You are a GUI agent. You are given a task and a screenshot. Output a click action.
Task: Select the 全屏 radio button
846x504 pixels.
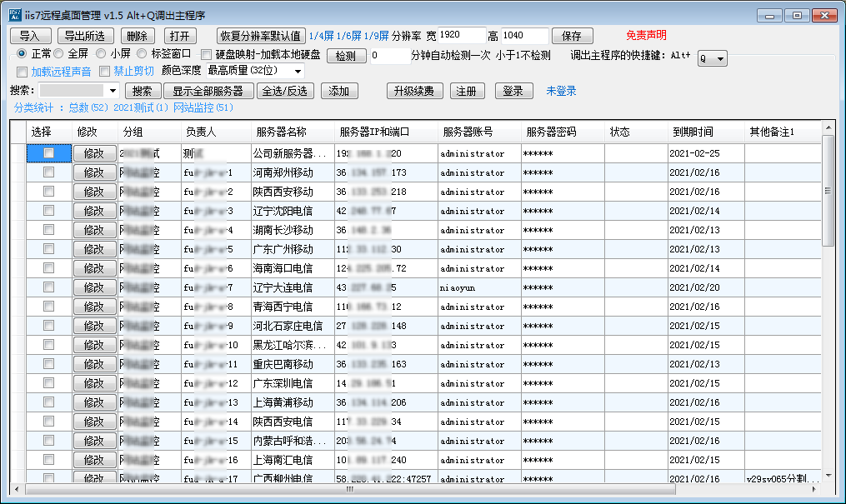pos(59,53)
